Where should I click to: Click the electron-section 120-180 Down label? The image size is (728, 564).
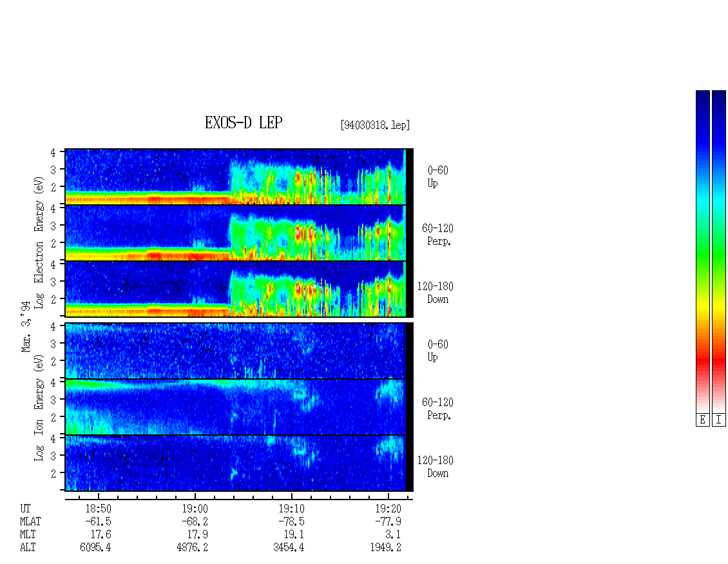(x=435, y=293)
